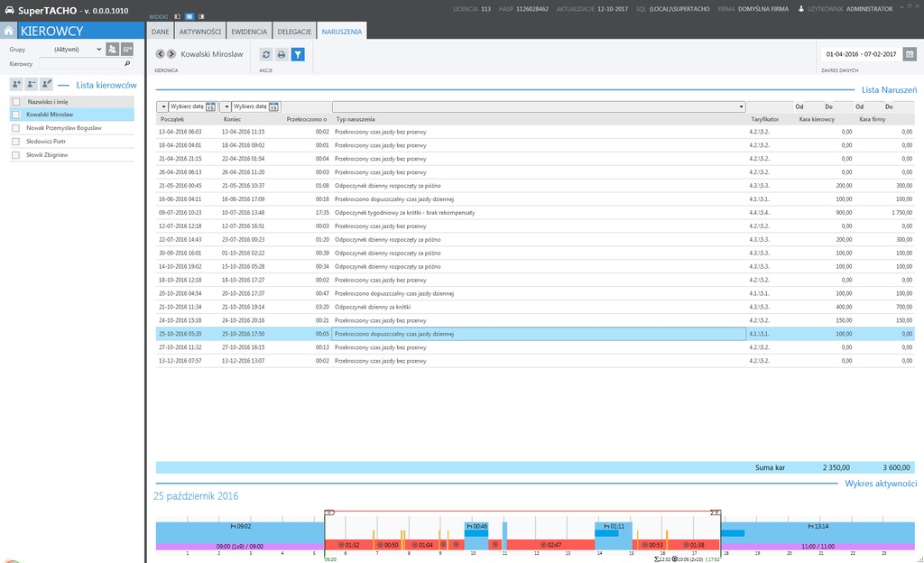Edit the selected driver
Screen dimensions: 924x563
[47, 84]
